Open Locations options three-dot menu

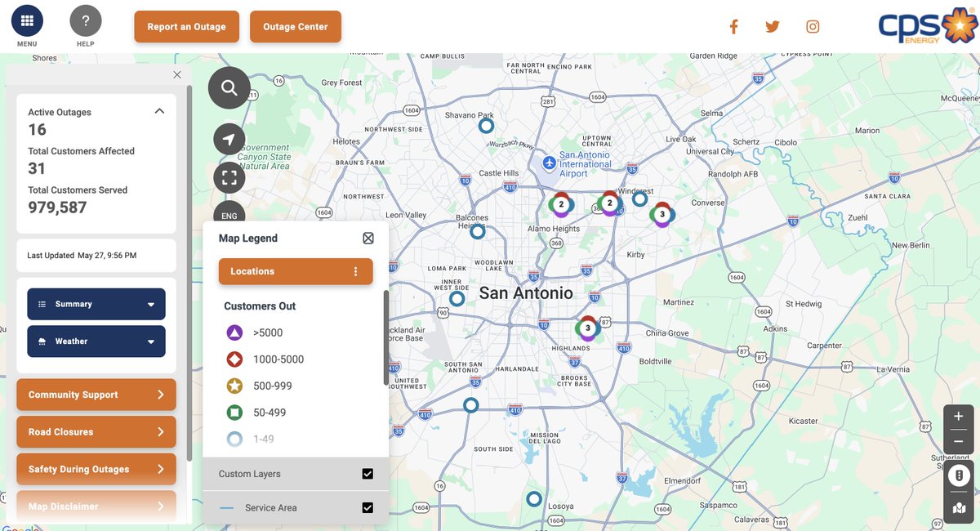[355, 271]
